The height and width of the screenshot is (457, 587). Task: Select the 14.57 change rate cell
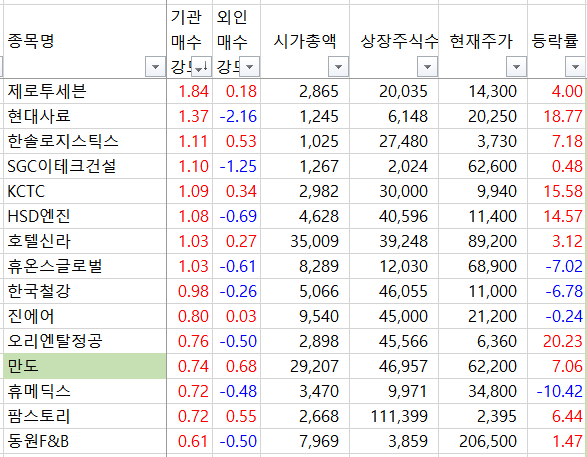click(557, 216)
